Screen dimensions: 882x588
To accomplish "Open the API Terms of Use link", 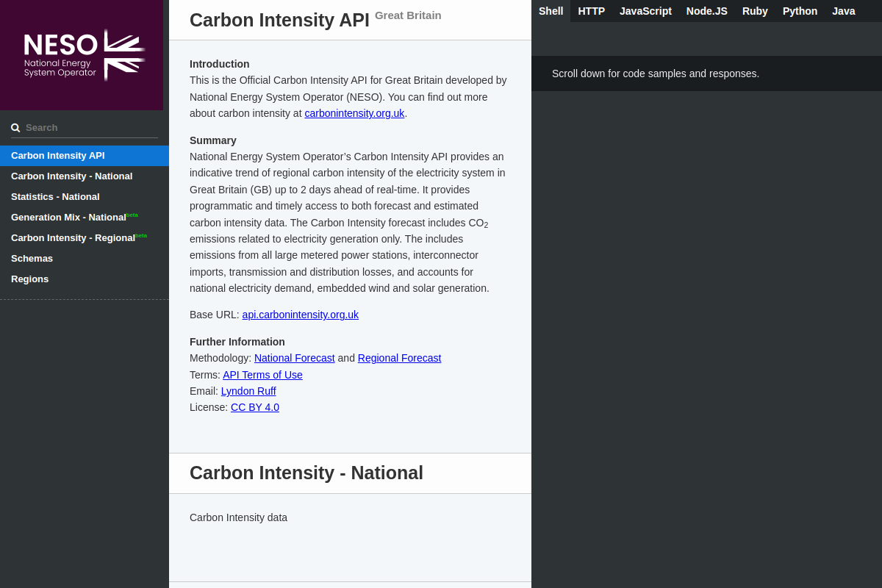I will 262,375.
